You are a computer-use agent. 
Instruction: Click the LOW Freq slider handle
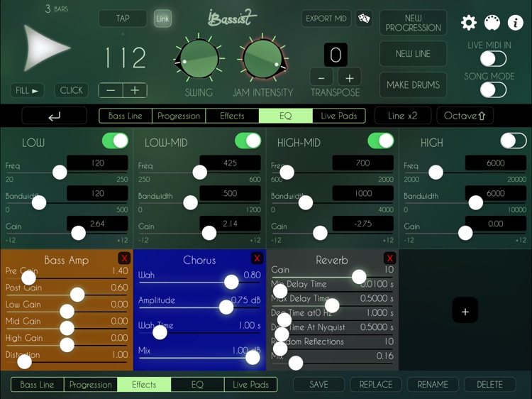point(60,173)
